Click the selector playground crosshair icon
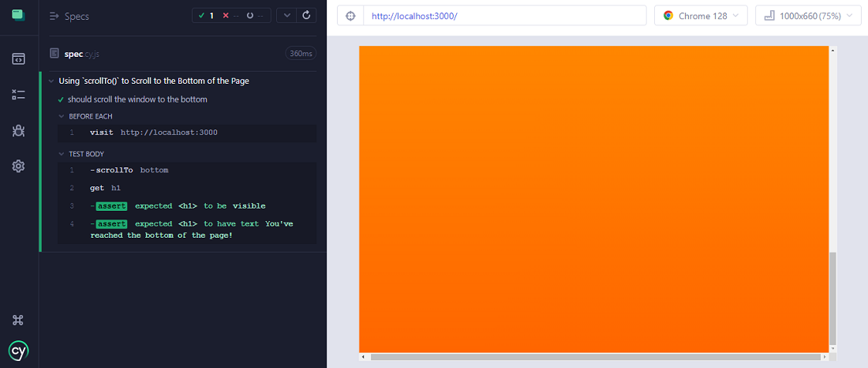The image size is (868, 368). coord(350,16)
